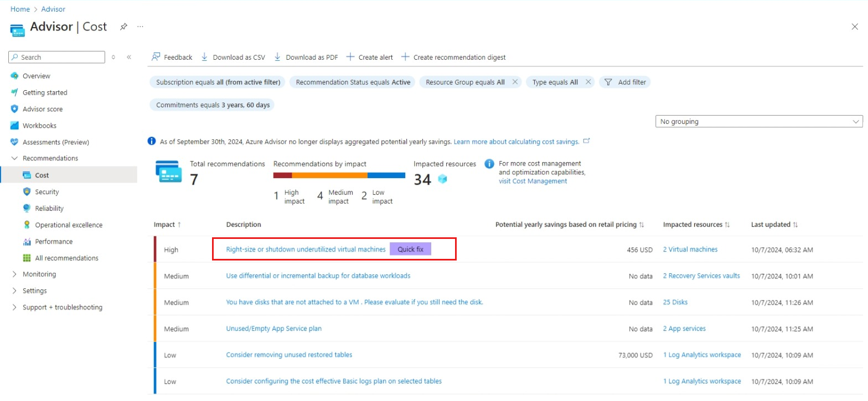
Task: Click Home breadcrumb link
Action: pos(20,9)
